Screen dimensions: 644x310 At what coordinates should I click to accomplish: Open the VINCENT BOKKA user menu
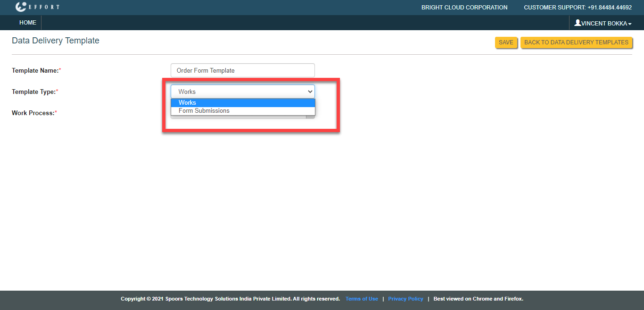pos(603,23)
